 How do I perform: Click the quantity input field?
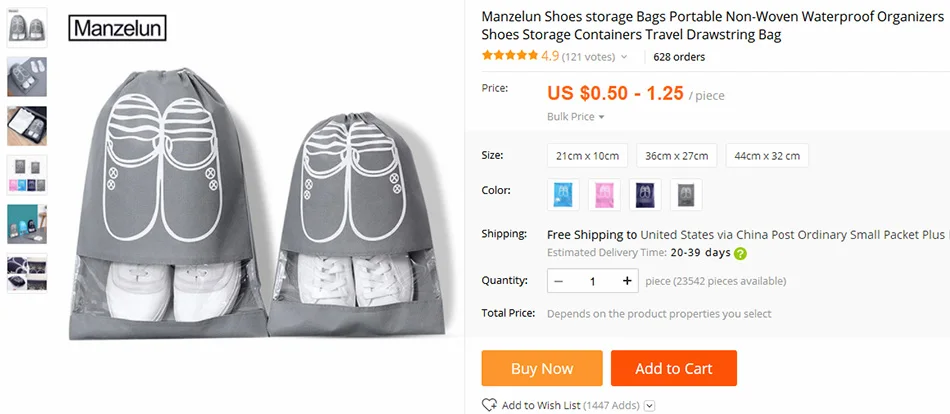(x=593, y=281)
